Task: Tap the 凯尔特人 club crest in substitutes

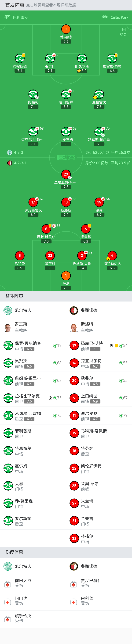Action: click(8, 310)
